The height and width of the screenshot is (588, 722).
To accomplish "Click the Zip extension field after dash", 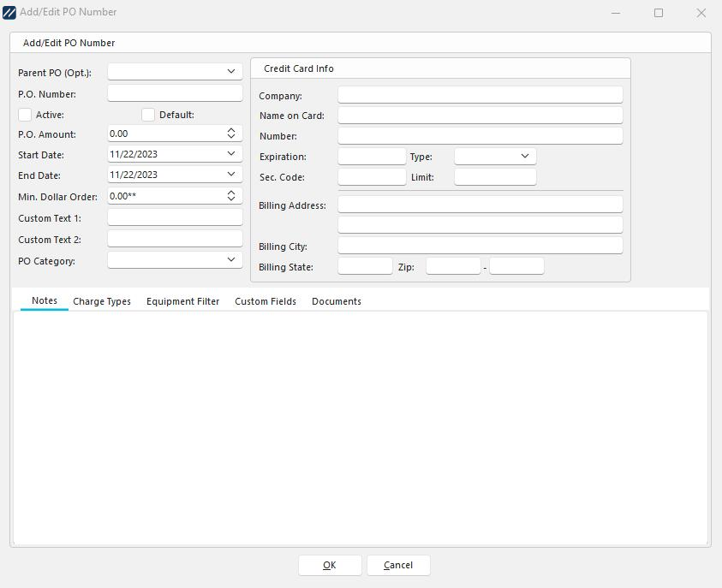I will pyautogui.click(x=516, y=266).
